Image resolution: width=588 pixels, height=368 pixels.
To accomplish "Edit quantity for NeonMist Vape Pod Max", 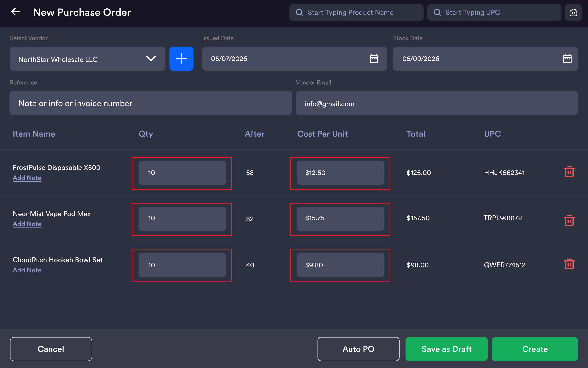I will click(x=182, y=219).
